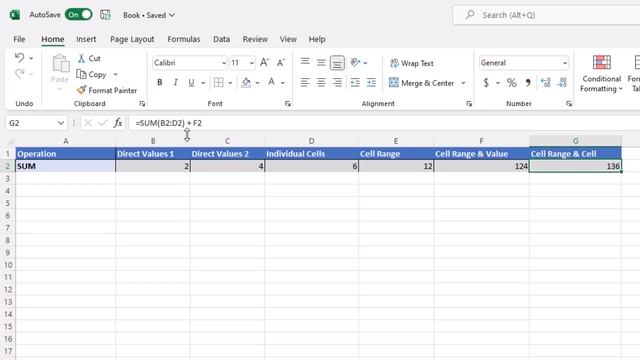Expand the Name Box G2 dropdown

[x=61, y=123]
